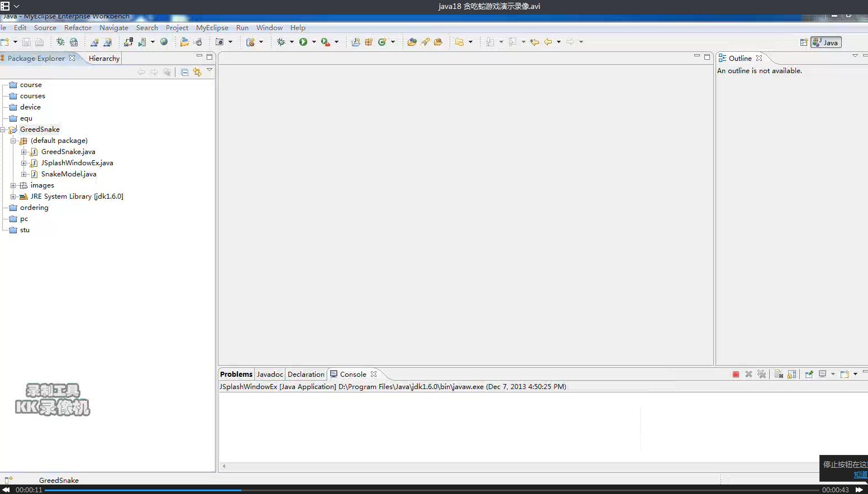Minimize the editor area
Image resolution: width=868 pixels, height=494 pixels.
(697, 56)
